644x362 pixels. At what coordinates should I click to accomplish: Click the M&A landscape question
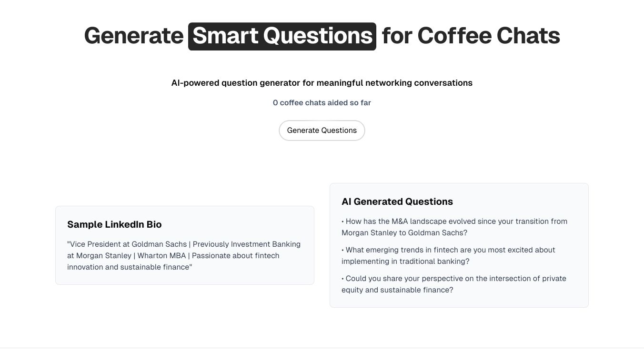454,227
